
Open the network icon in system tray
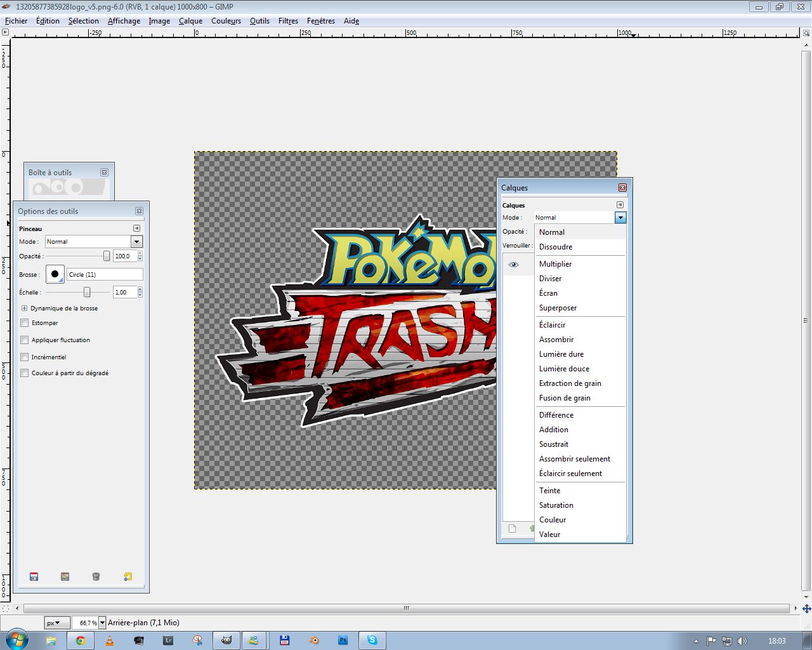tap(727, 641)
